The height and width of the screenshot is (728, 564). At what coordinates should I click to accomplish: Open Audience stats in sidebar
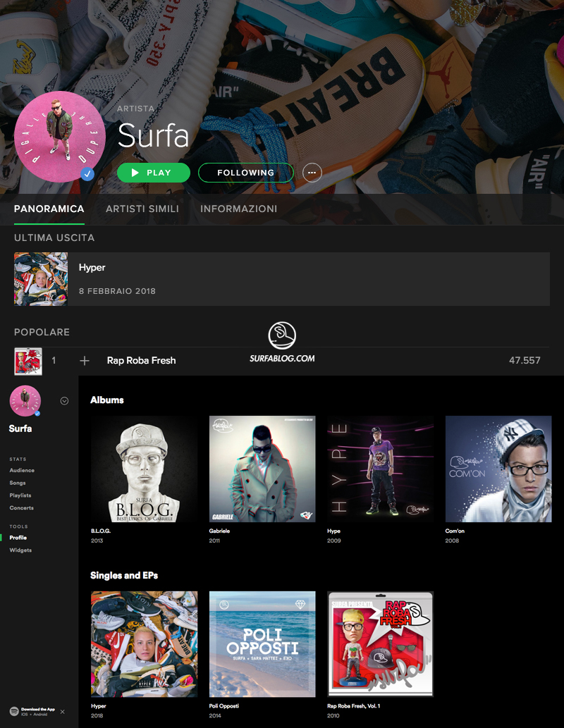click(22, 470)
